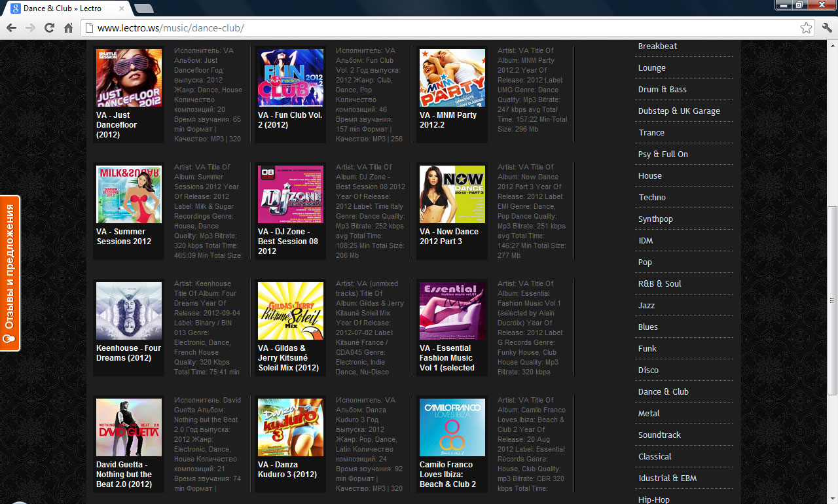Click Keenhouse - Four Dreams (2012) title
This screenshot has width=838, height=504.
click(x=128, y=353)
